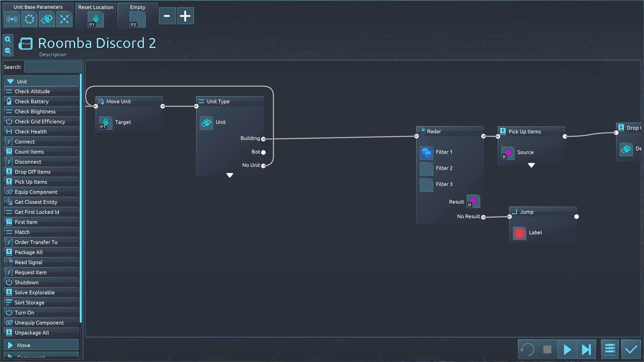The width and height of the screenshot is (644, 362).
Task: Click the signal icon in Unit Base Parameters
Action: [x=12, y=19]
